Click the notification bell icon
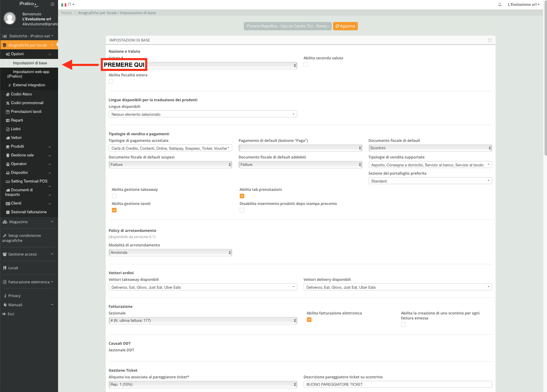 [x=500, y=5]
